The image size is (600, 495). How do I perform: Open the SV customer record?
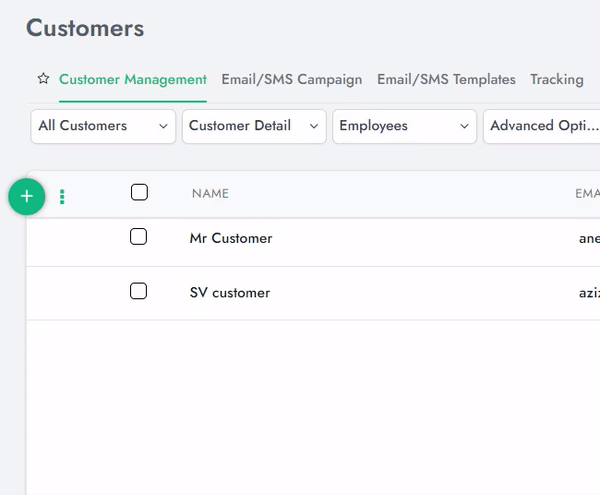coord(229,293)
